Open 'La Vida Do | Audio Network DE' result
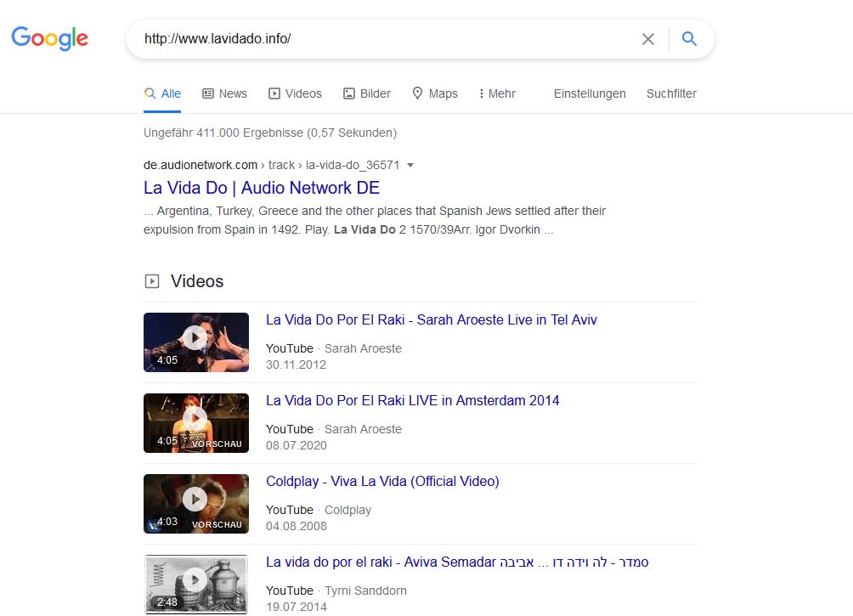853x616 pixels. (x=262, y=188)
